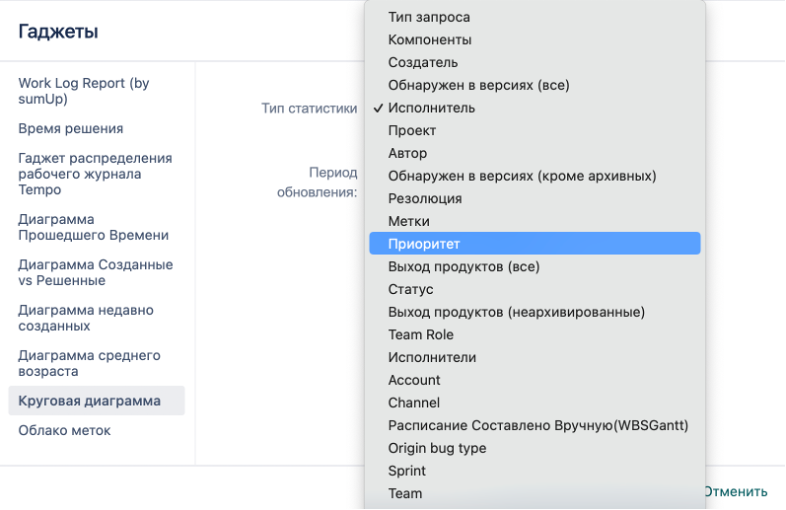Select 'Компоненты' from the list

430,40
